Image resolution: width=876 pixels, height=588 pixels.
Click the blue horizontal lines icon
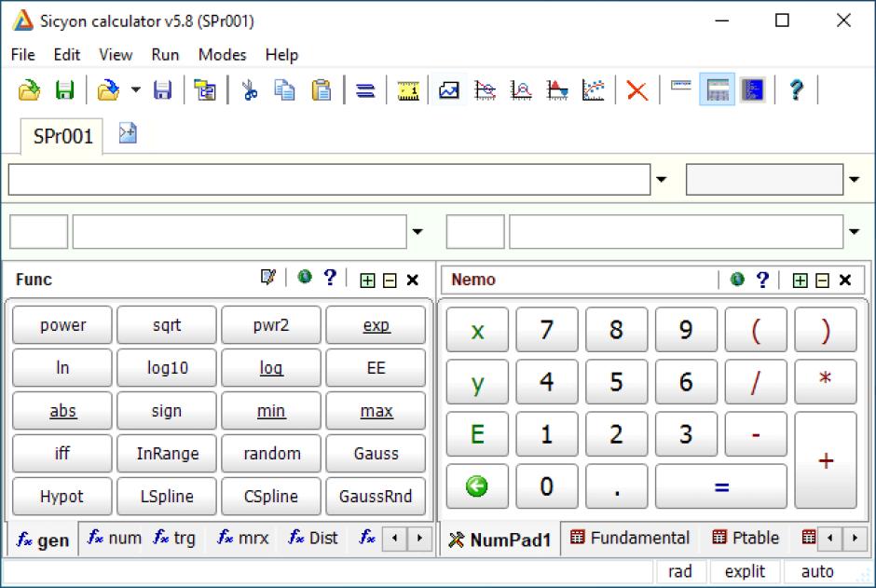click(x=365, y=89)
